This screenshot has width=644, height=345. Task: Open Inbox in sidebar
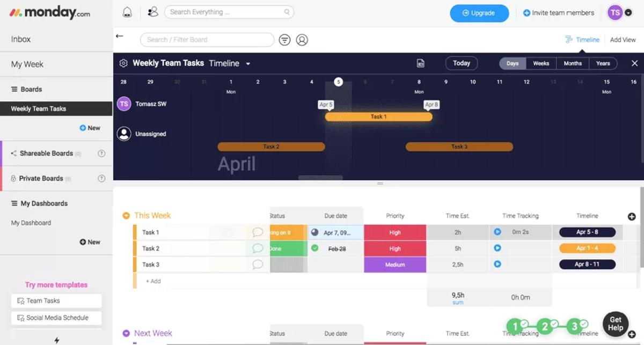coord(21,39)
